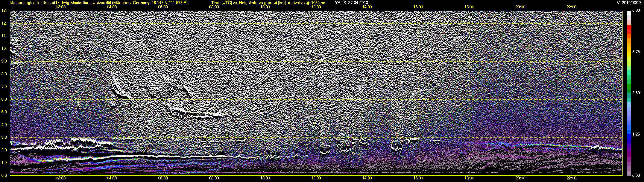Click the 14:00 label on the upper time axis
The height and width of the screenshot is (182, 644).
[x=367, y=7]
